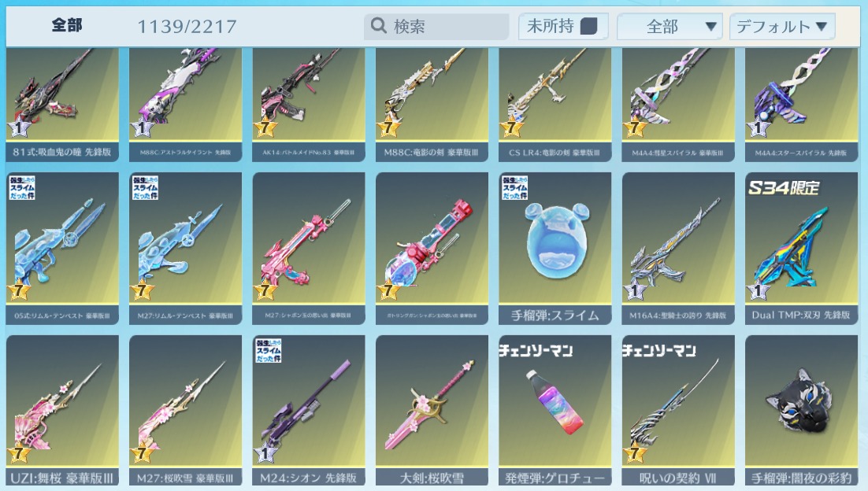This screenshot has width=868, height=491.
Task: Select the M27:桜吹雪 豪華版III gun
Action: 185,410
